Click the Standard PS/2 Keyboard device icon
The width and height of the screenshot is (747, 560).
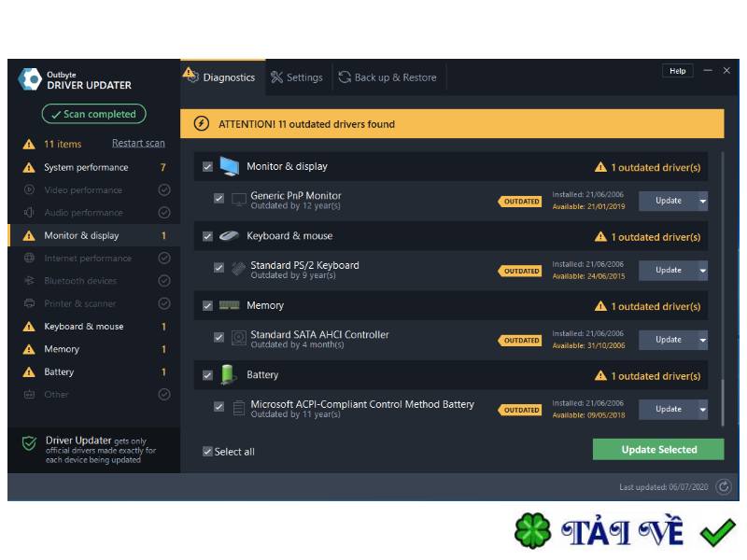[239, 269]
